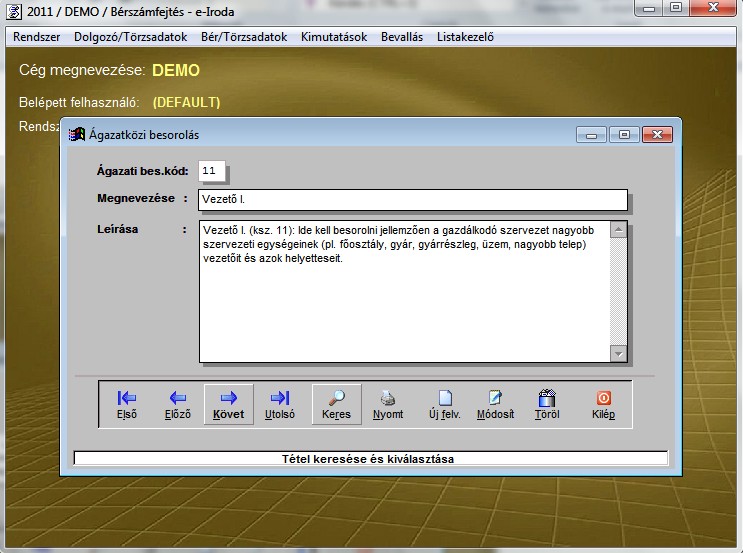Viewport: 743px width, 553px height.
Task: Delete the record with Töröl
Action: [547, 404]
